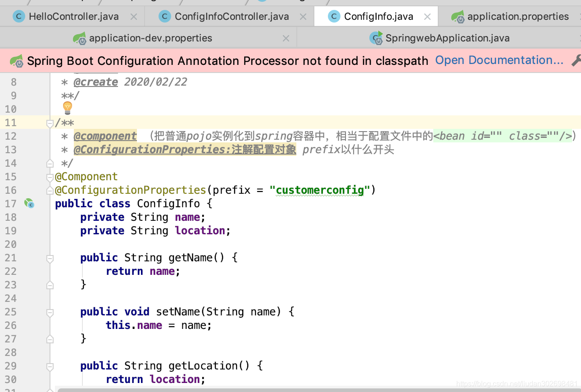Click the class icon on ConfigInfoController.java tab
This screenshot has height=392, width=581.
coord(165,16)
